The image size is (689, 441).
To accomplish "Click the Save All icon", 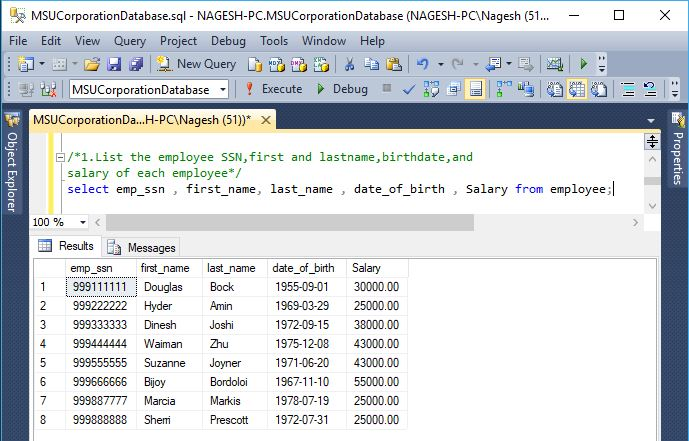I will [x=136, y=65].
